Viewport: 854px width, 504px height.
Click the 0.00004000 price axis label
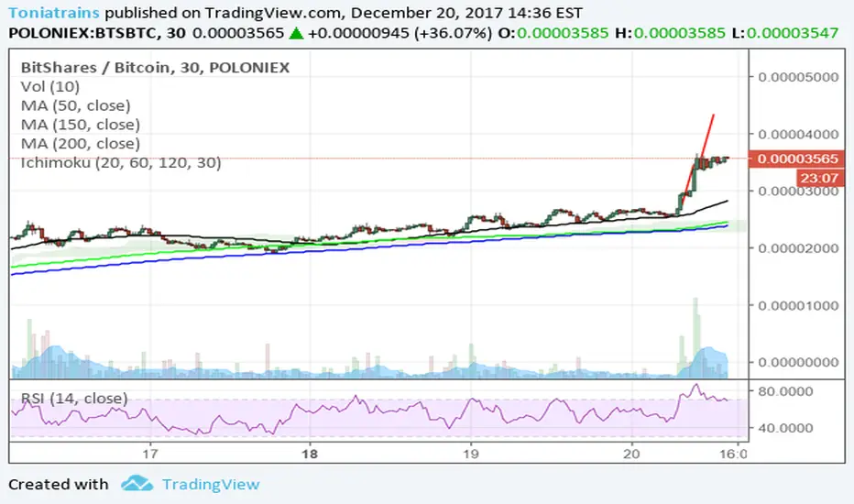click(x=798, y=134)
